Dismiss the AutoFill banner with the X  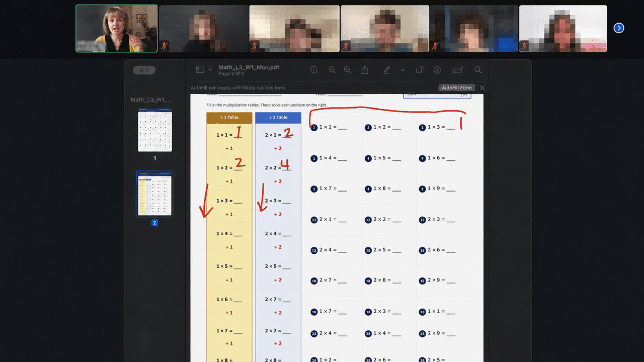coord(482,87)
